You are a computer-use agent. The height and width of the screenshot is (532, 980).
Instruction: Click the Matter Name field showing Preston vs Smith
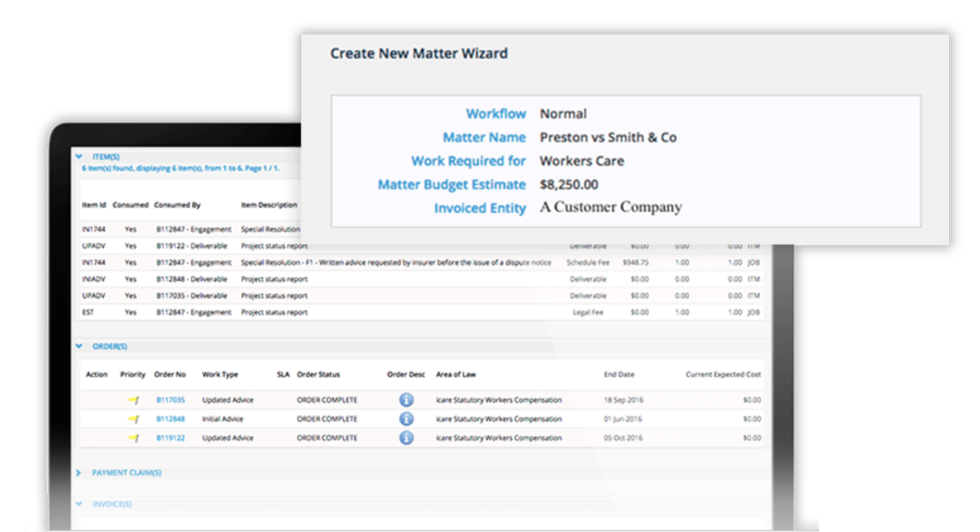point(608,137)
